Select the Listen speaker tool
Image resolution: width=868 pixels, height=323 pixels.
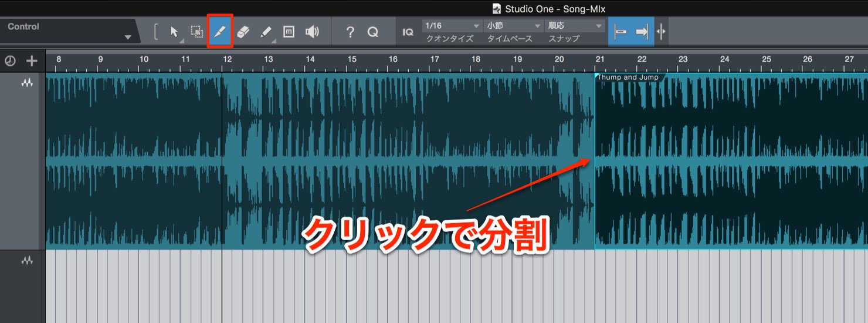coord(312,32)
